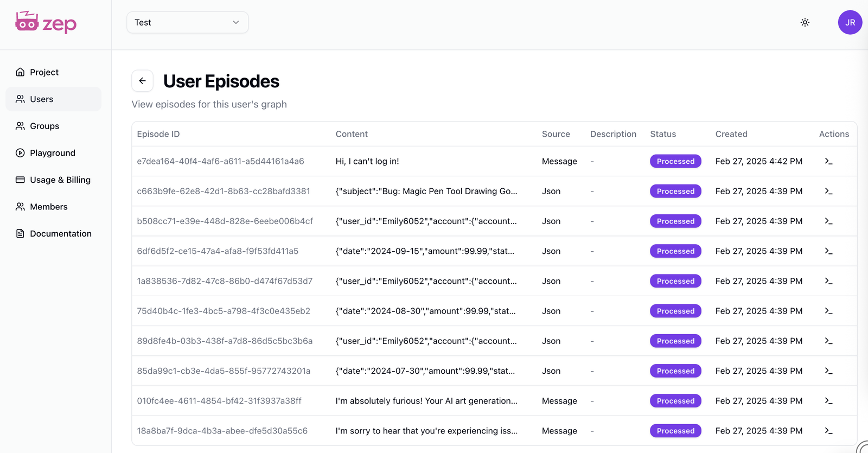Image resolution: width=868 pixels, height=453 pixels.
Task: Go back using the arrow button
Action: (x=142, y=81)
